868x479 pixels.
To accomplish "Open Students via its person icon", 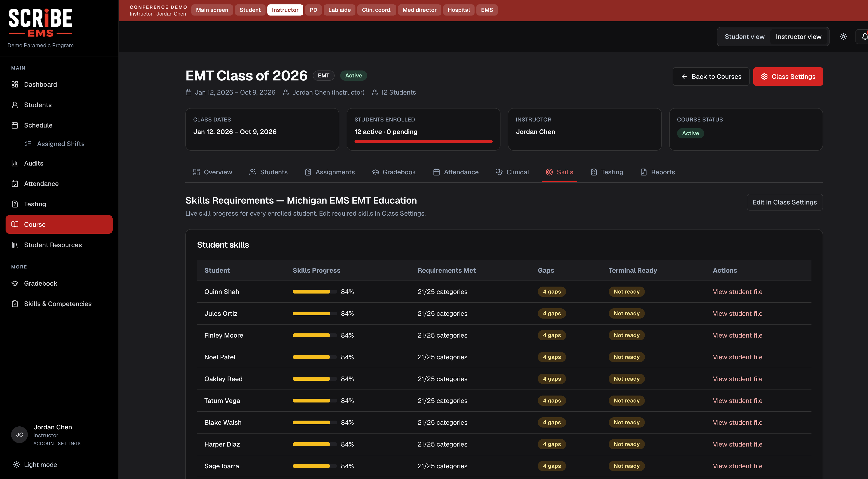I will (15, 105).
